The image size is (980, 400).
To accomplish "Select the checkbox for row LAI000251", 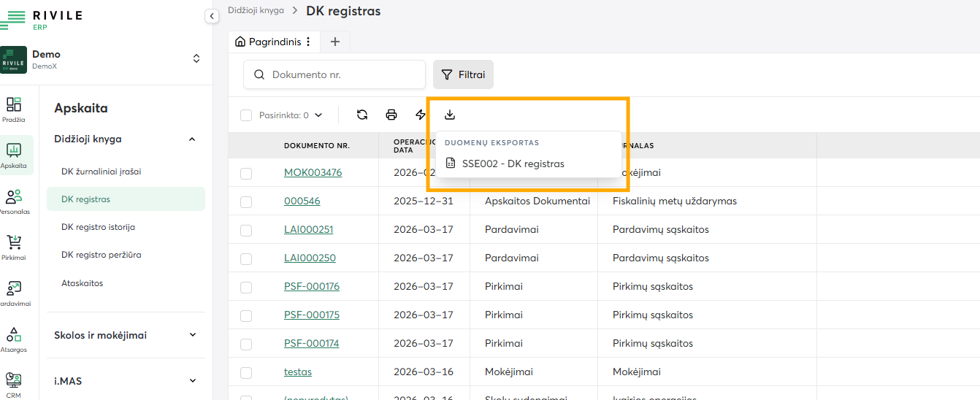I will (x=246, y=230).
